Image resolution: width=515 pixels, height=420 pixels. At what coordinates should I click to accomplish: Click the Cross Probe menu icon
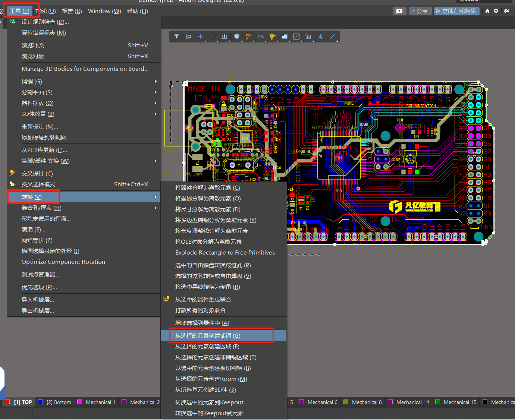[13, 173]
